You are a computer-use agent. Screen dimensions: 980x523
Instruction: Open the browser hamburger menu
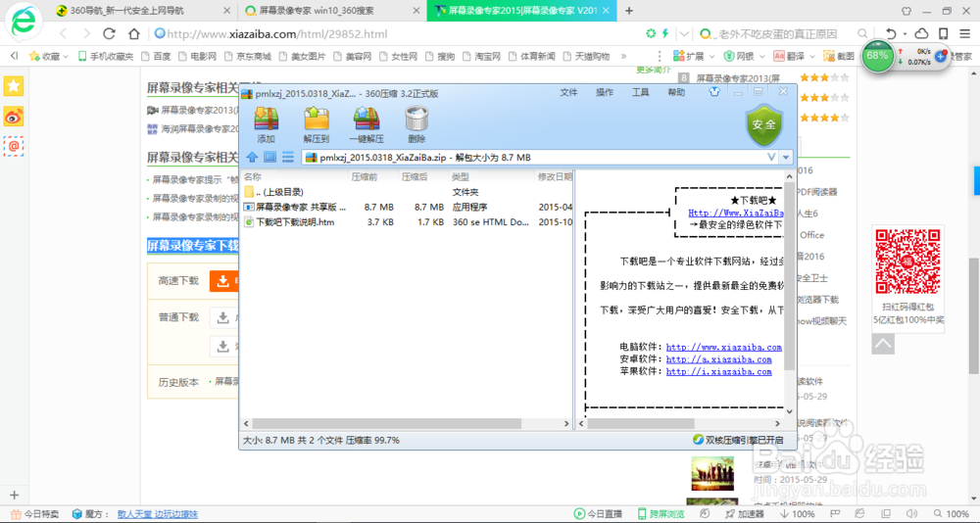point(965,33)
